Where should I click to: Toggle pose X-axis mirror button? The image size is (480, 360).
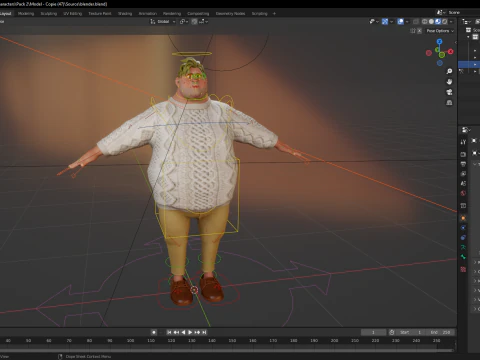[420, 31]
